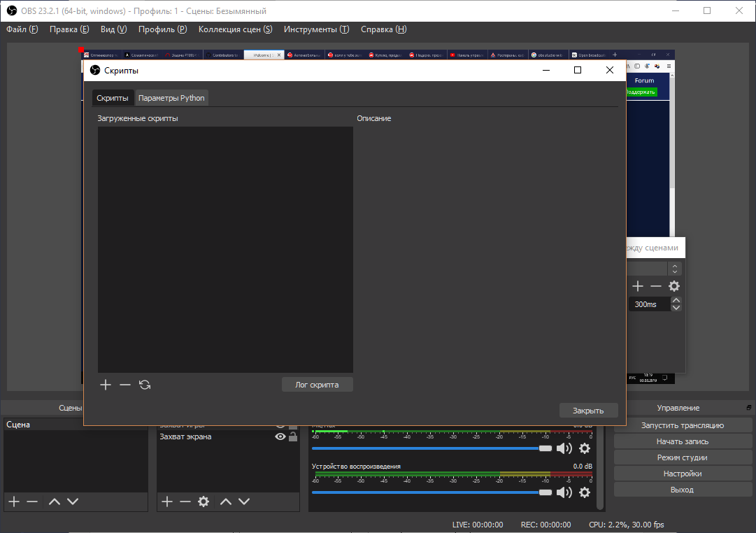Open playback device audio settings gear

tap(585, 492)
